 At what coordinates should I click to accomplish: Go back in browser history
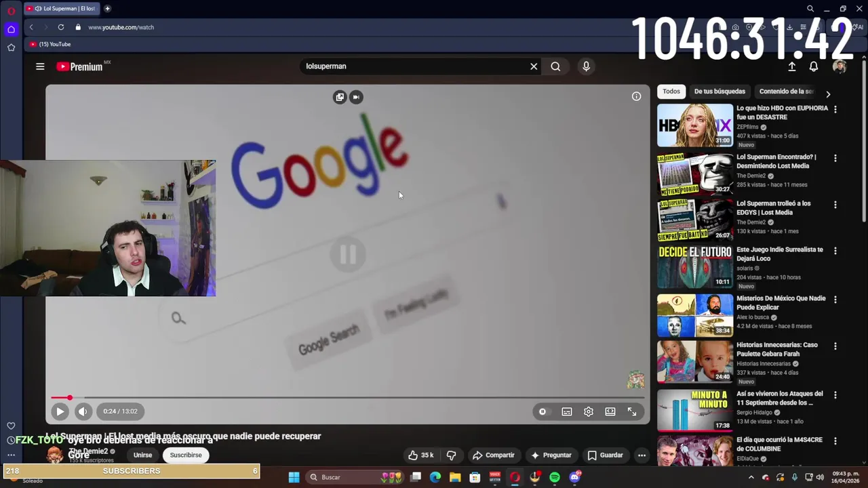pos(31,27)
